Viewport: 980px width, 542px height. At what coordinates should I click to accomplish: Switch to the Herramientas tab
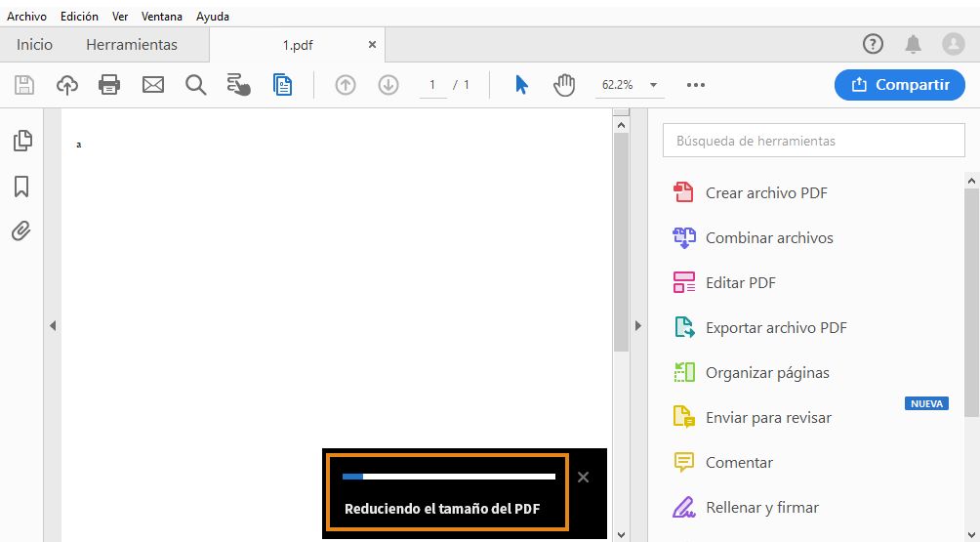132,44
